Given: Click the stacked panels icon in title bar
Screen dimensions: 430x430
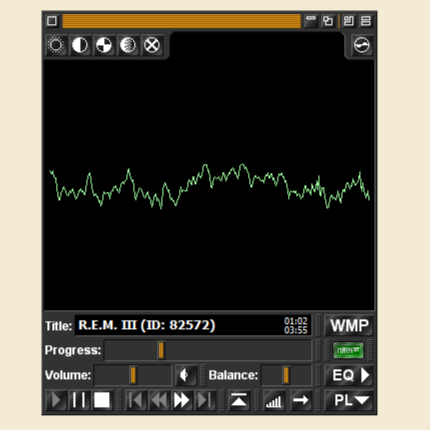Looking at the screenshot, I should [x=349, y=21].
